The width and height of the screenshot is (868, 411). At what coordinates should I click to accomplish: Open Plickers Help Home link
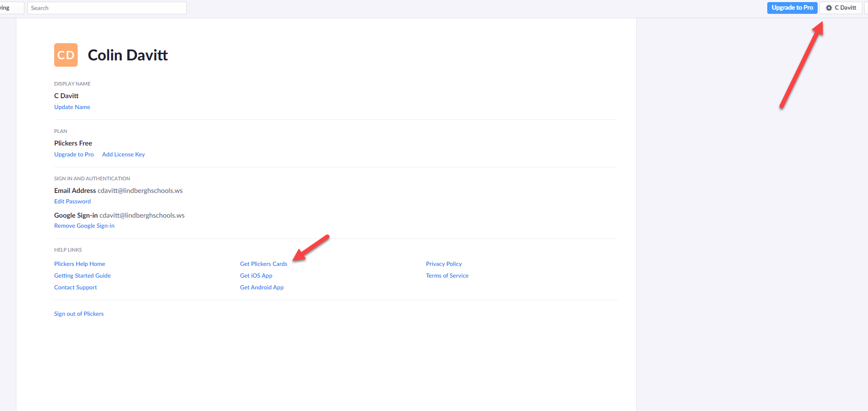click(x=80, y=264)
